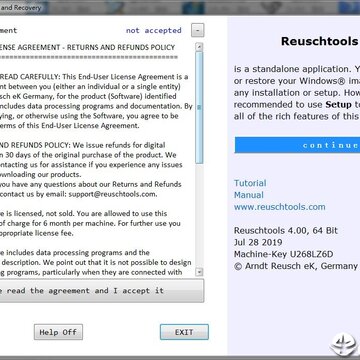Click the scroll up arrow of license text
The image size is (360, 360).
199,46
